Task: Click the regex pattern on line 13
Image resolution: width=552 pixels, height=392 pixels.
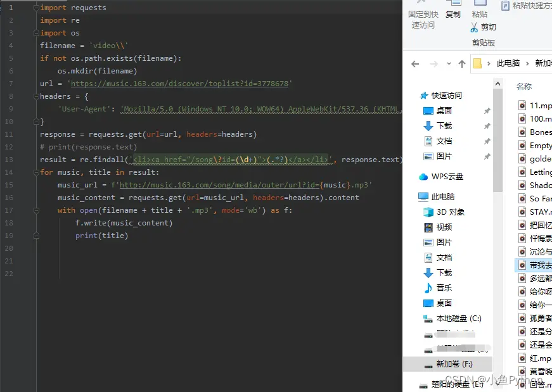Action: [x=231, y=160]
